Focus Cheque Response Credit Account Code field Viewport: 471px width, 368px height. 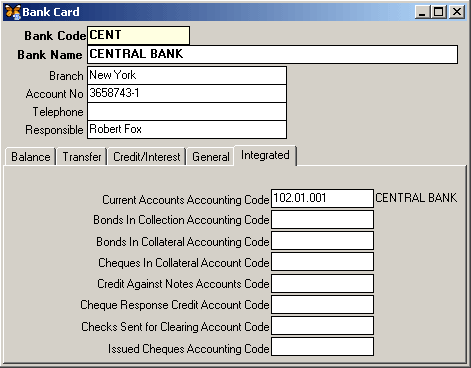[322, 304]
